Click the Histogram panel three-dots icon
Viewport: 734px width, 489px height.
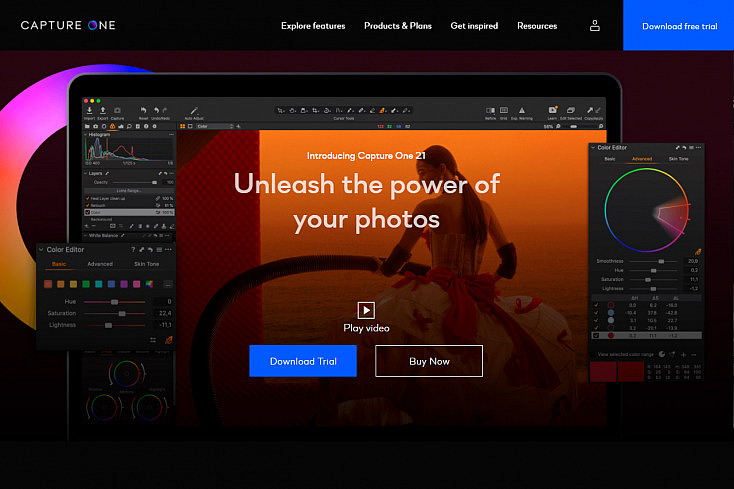[x=171, y=134]
